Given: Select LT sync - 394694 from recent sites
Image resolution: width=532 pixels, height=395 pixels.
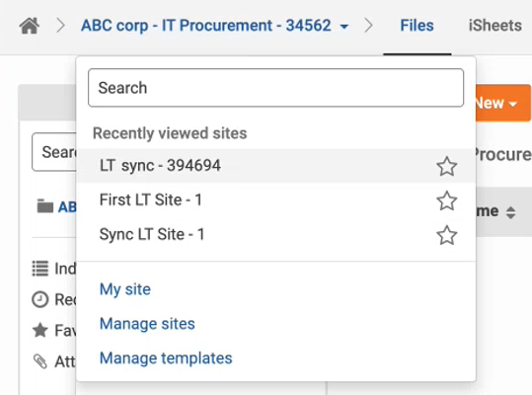Looking at the screenshot, I should (275, 166).
